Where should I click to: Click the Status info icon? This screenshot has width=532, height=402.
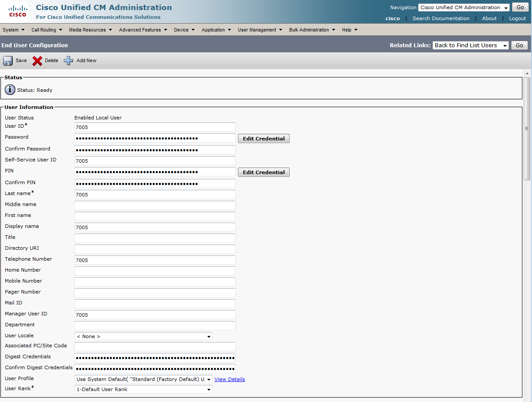tap(10, 90)
